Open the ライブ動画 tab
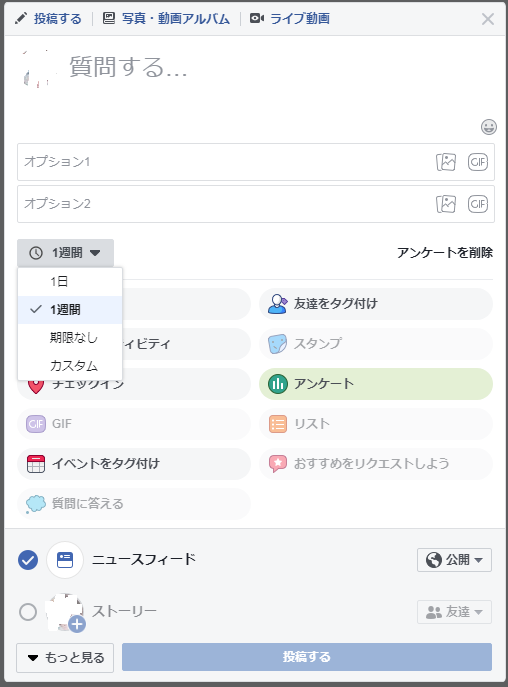Image resolution: width=508 pixels, height=687 pixels. [290, 18]
